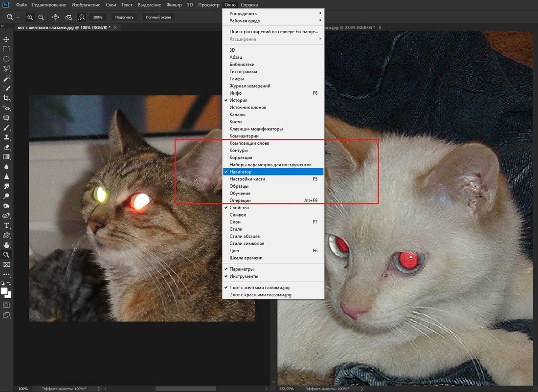Activate the Crop tool
The height and width of the screenshot is (392, 538).
(6, 98)
